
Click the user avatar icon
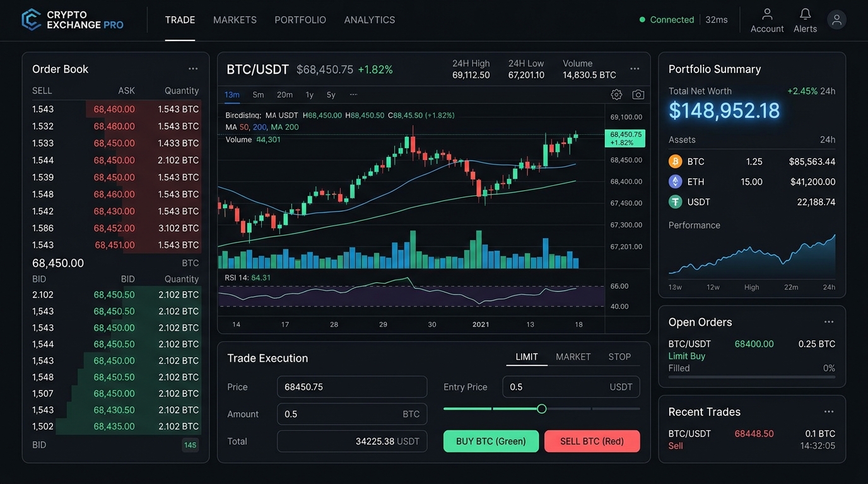point(836,20)
